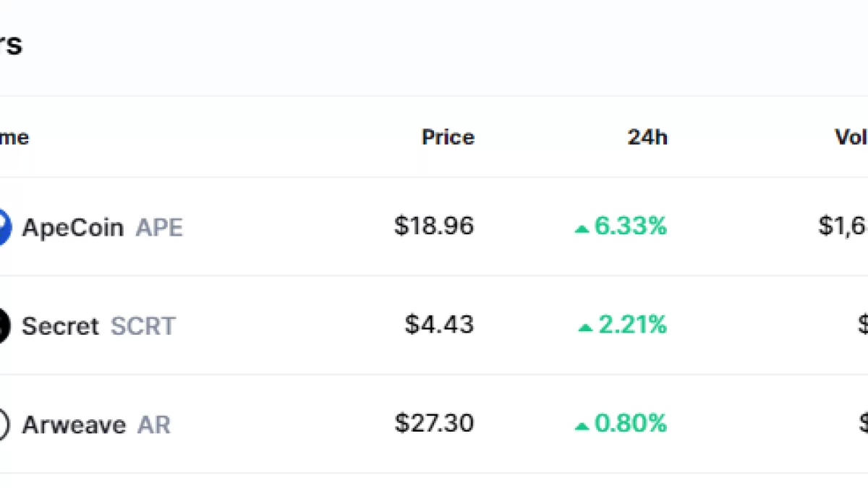Click the green up arrow beside 2.21%
Screen dimensions: 868x488
[x=585, y=328]
